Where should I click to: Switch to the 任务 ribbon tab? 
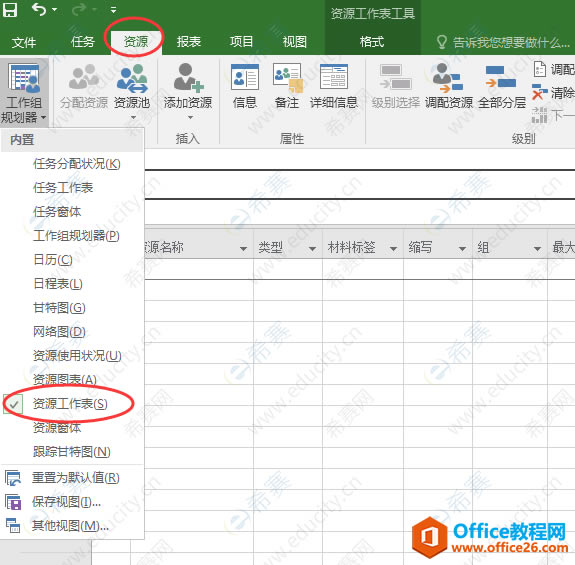(83, 42)
